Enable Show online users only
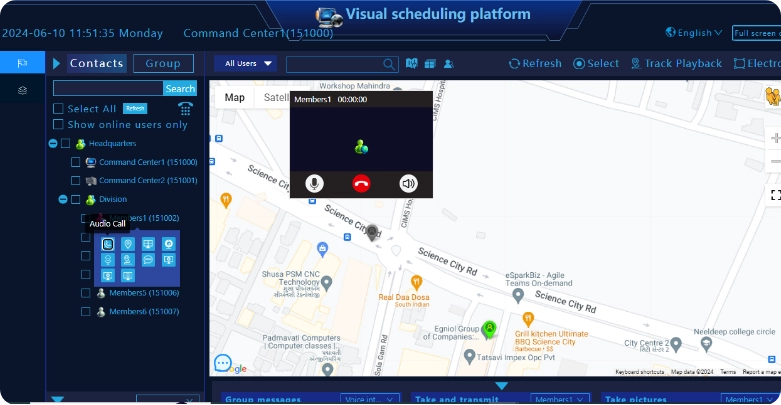The image size is (781, 405). pyautogui.click(x=59, y=125)
